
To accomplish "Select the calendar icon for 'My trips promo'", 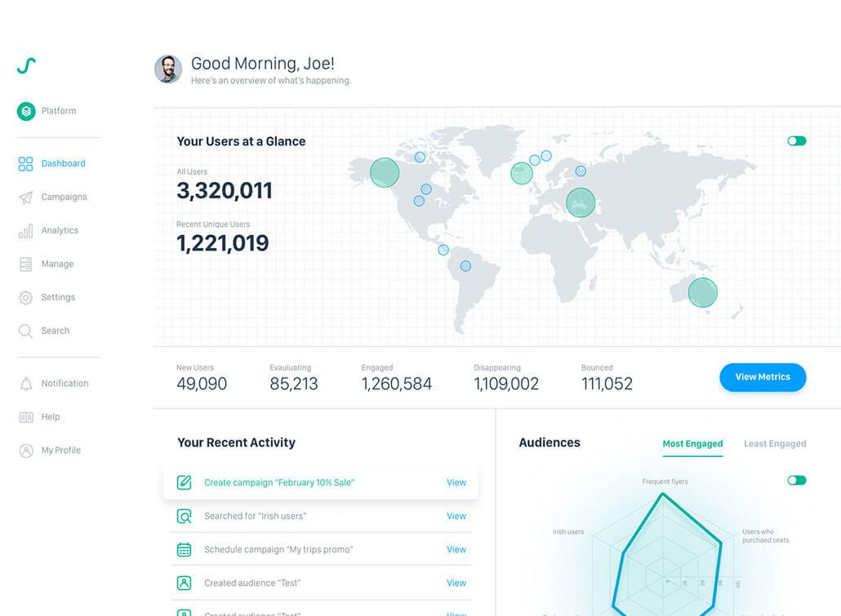I will (185, 549).
